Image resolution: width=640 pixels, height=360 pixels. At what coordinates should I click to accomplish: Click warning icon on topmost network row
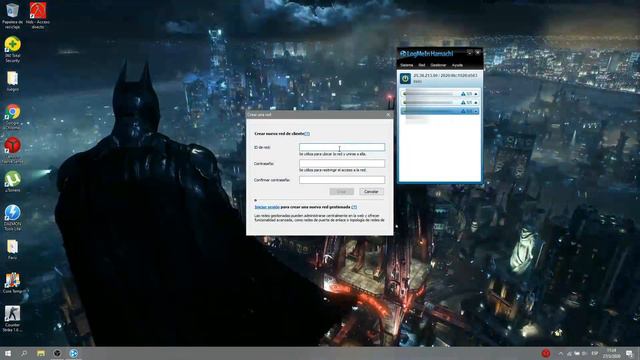pyautogui.click(x=463, y=94)
